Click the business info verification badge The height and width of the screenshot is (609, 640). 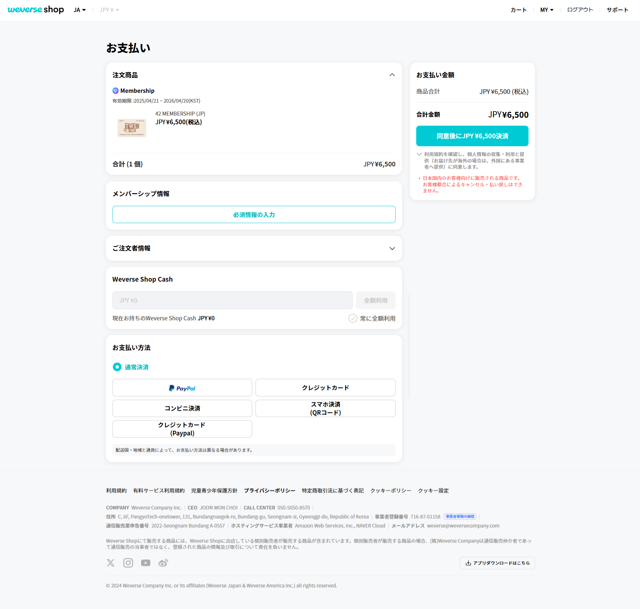[460, 517]
